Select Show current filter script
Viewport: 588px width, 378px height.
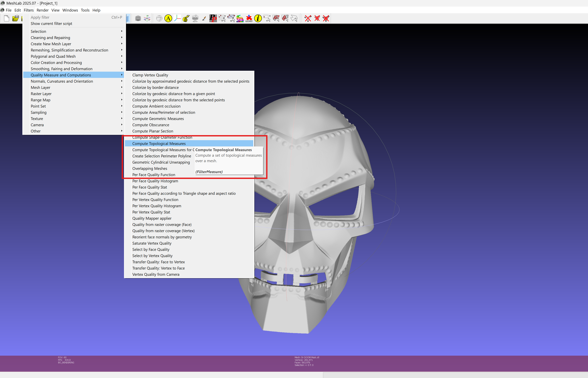[x=74, y=24]
